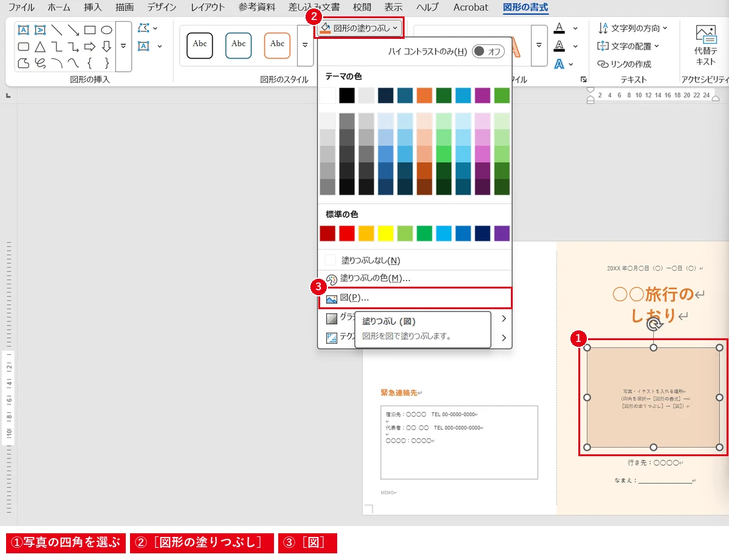Choose the line arrow shape
The width and height of the screenshot is (729, 560).
(x=74, y=30)
